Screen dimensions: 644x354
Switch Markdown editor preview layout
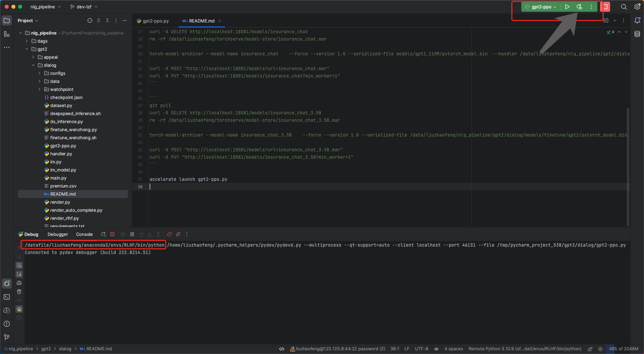pyautogui.click(x=606, y=20)
